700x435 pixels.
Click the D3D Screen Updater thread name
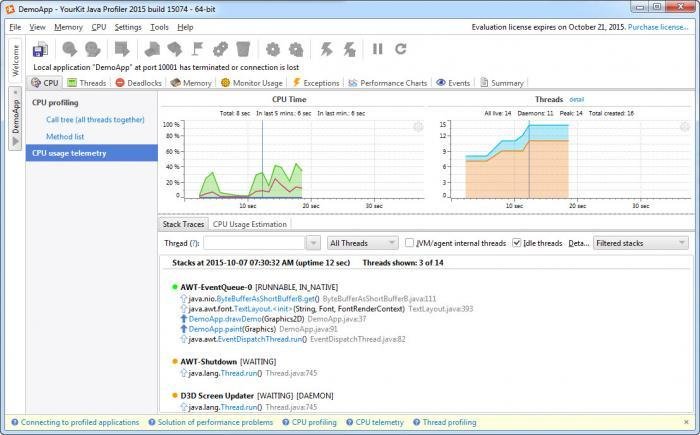(x=217, y=396)
